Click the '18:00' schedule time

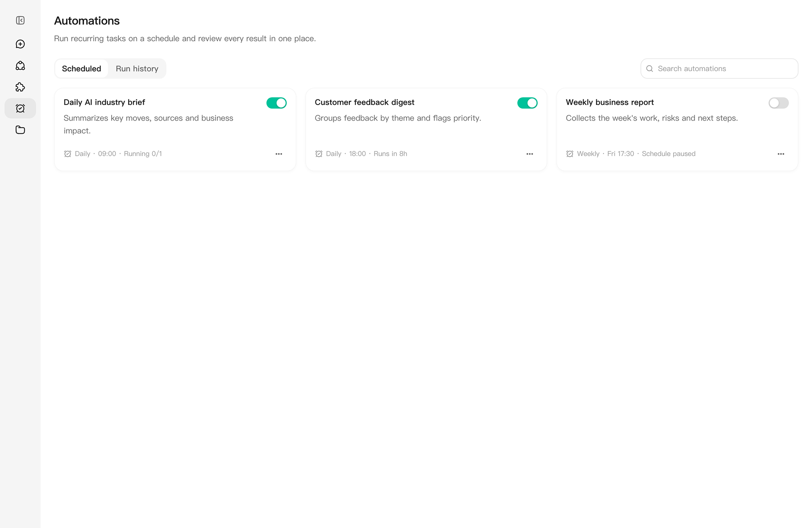pyautogui.click(x=357, y=154)
